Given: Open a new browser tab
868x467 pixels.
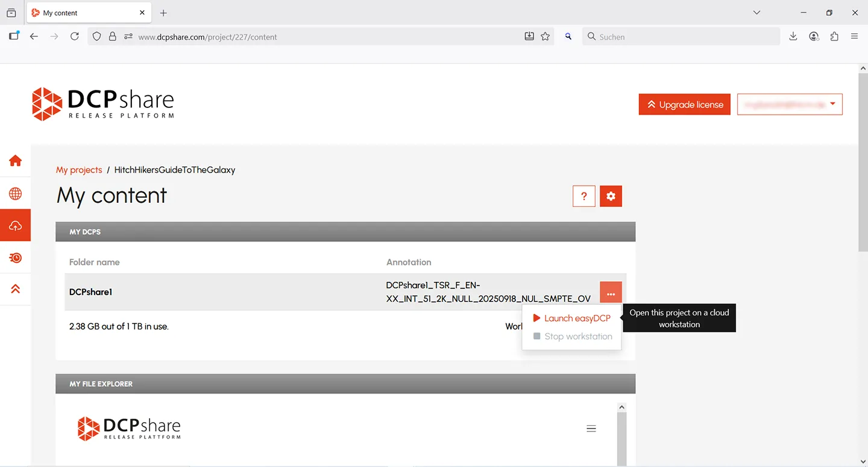Looking at the screenshot, I should point(163,13).
